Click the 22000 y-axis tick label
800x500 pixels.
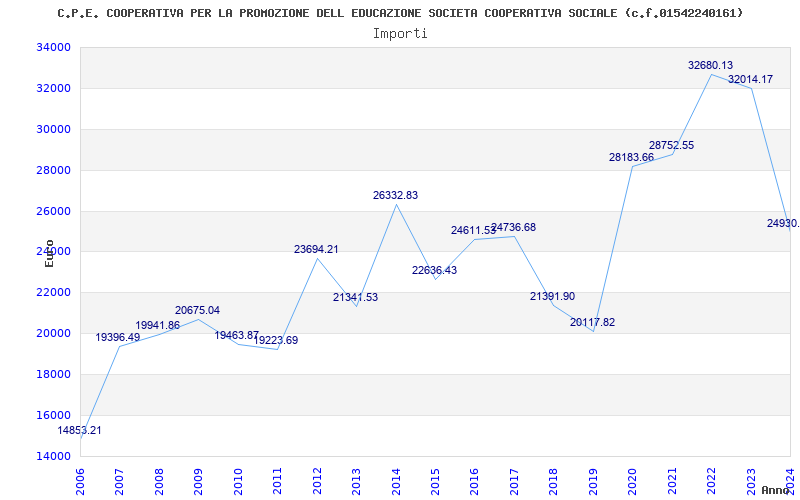(53, 292)
